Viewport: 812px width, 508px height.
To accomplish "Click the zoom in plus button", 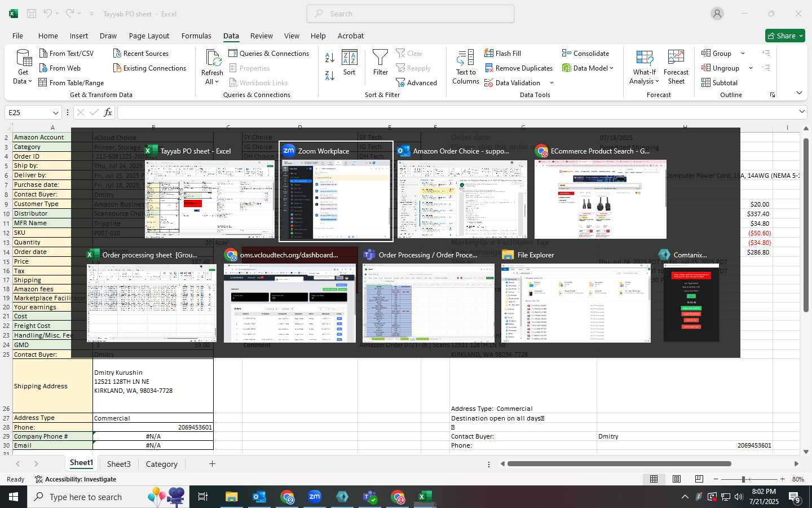I will point(782,479).
